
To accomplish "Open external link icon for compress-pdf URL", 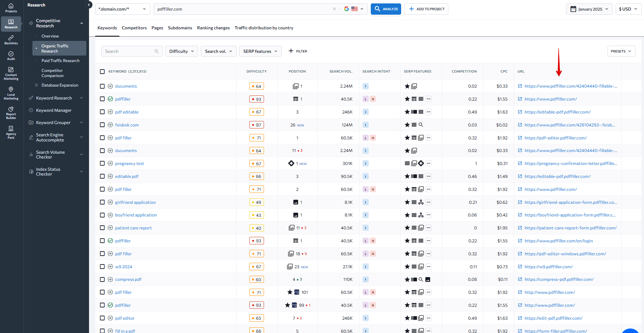I will (x=520, y=279).
